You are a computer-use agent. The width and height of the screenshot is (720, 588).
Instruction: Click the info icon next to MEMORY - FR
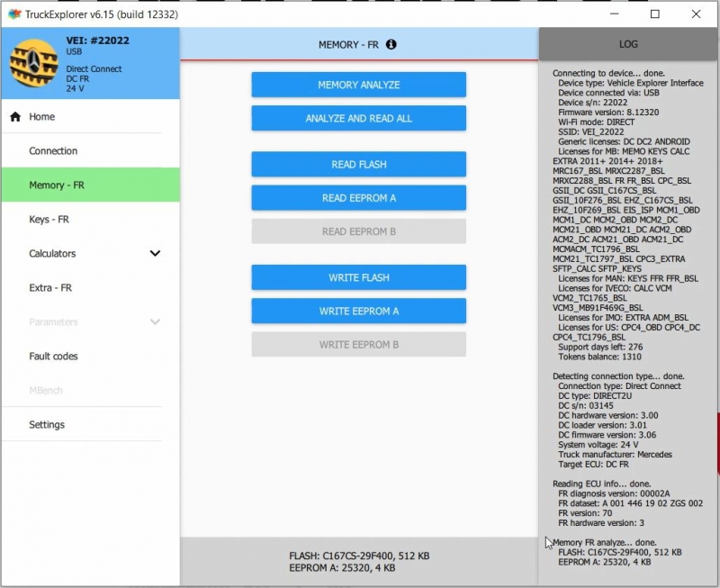click(391, 44)
